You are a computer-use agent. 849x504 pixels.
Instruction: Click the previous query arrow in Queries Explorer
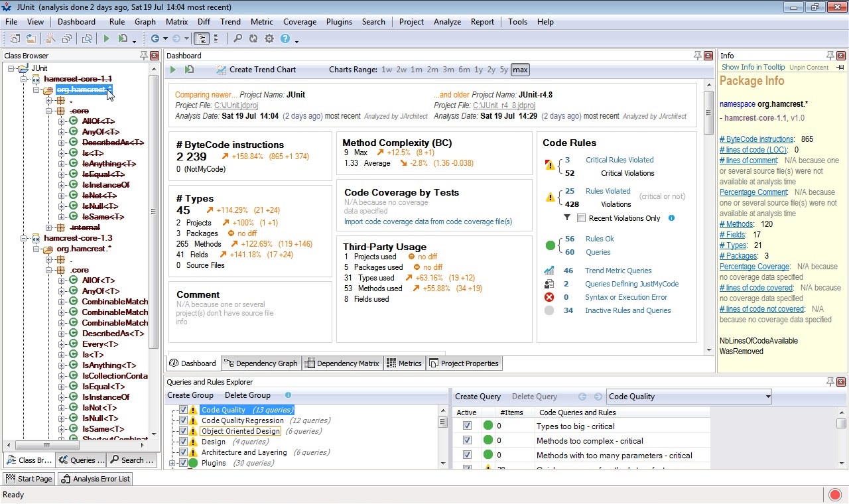point(582,397)
